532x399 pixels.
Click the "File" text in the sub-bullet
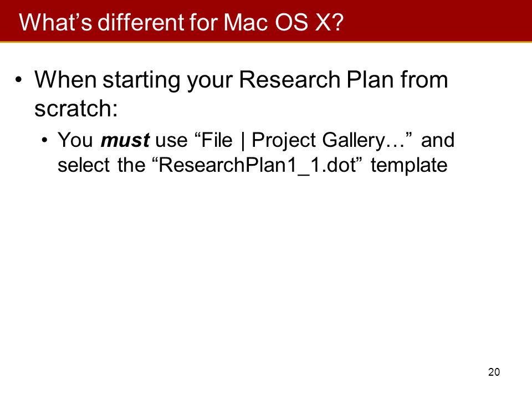217,140
